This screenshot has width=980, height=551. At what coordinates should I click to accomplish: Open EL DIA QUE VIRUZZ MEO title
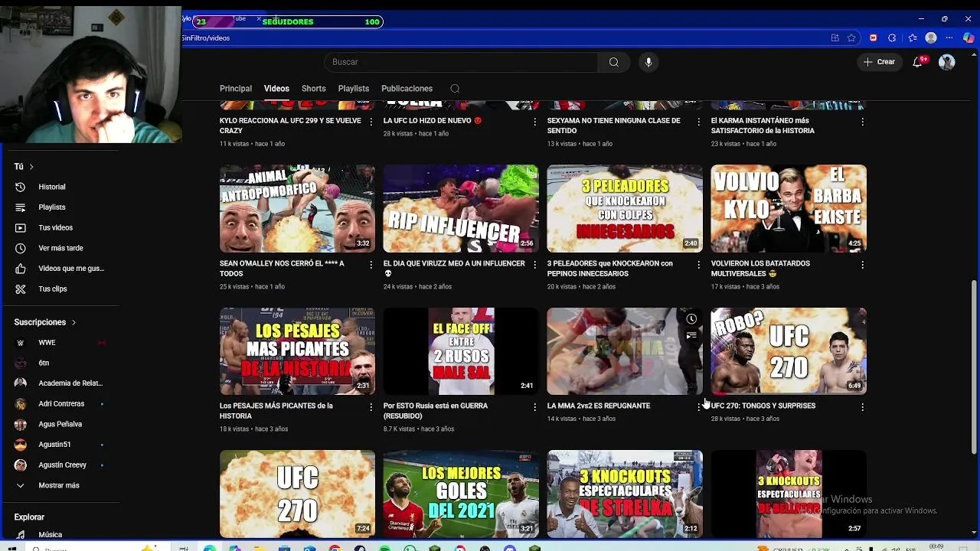(x=454, y=268)
